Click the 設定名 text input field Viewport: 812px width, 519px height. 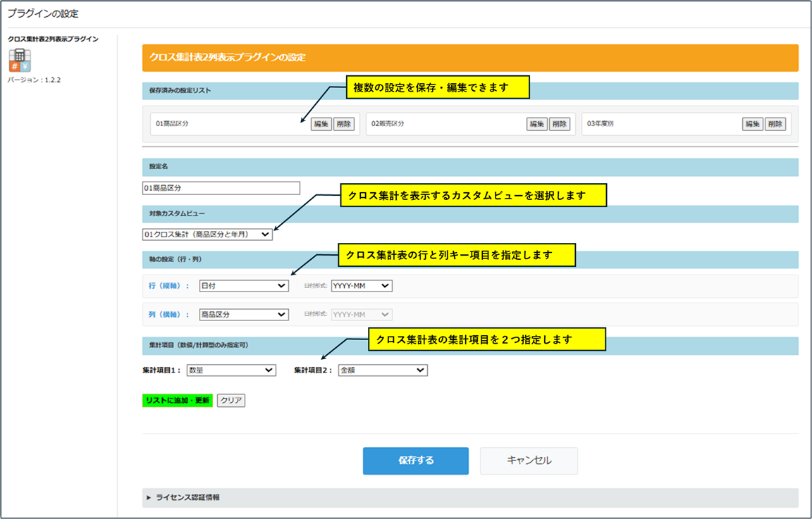click(x=221, y=188)
